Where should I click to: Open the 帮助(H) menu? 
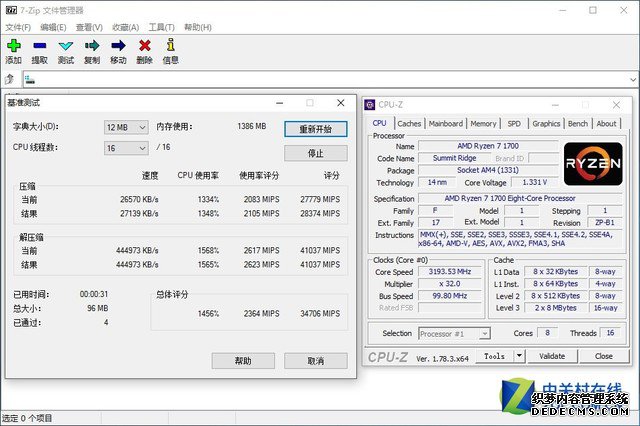click(x=198, y=27)
